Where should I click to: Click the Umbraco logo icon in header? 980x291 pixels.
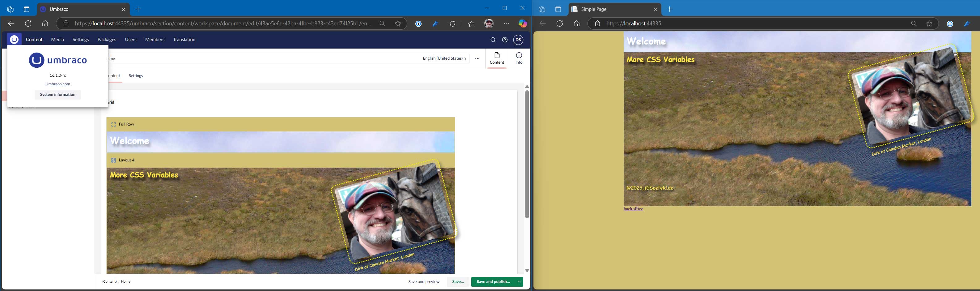[x=14, y=40]
